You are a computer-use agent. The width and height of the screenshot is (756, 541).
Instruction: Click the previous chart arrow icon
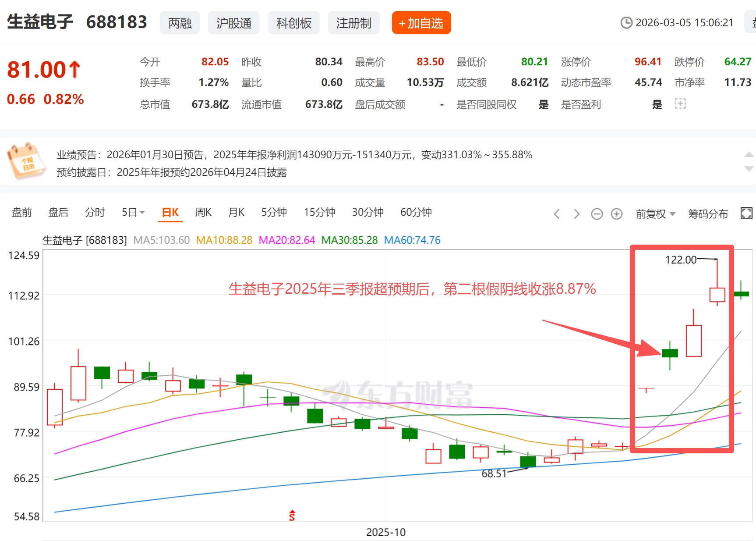tap(557, 214)
